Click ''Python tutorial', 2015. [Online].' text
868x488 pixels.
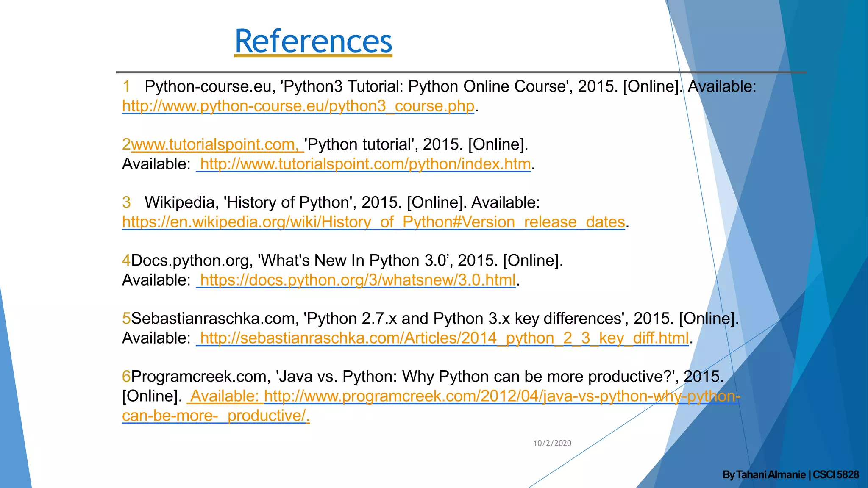click(416, 144)
